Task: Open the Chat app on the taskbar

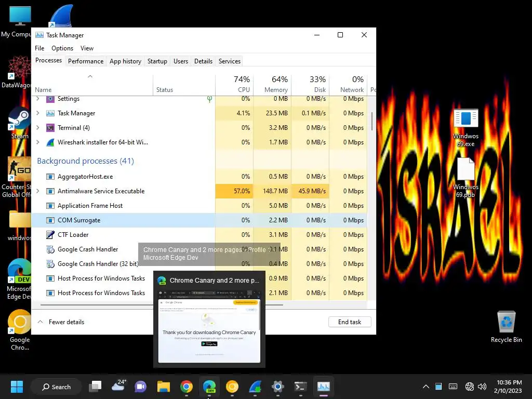Action: 140,387
